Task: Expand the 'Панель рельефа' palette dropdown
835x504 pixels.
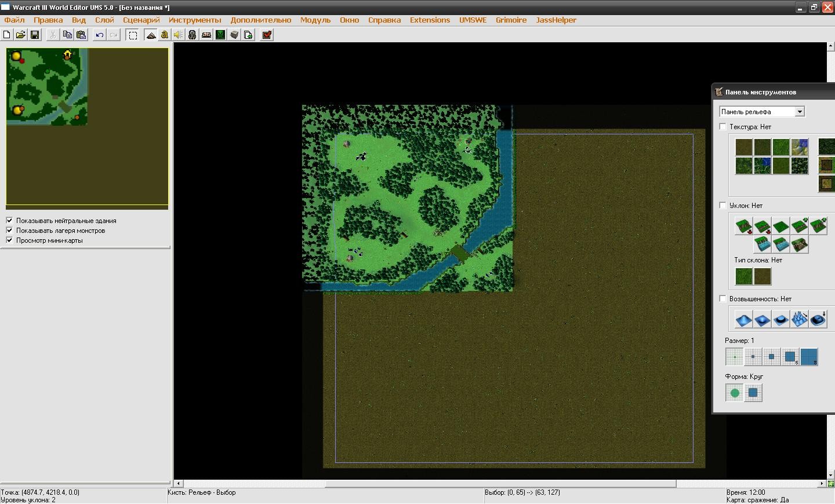Action: 800,112
